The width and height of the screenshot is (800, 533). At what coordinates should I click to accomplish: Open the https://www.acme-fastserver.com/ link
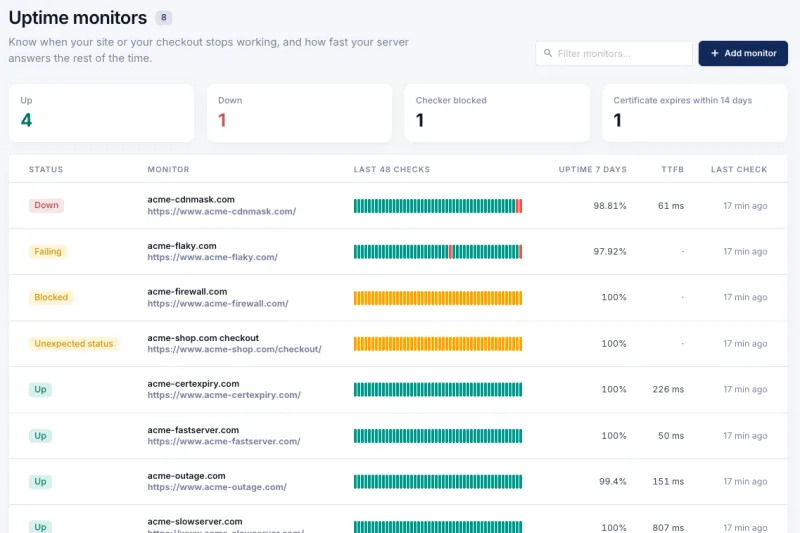coord(223,441)
